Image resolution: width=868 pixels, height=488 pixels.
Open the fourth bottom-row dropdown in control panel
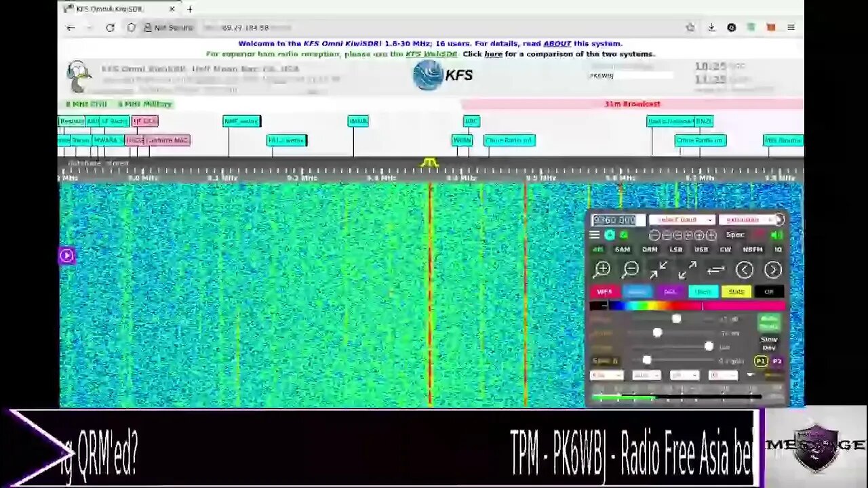723,375
